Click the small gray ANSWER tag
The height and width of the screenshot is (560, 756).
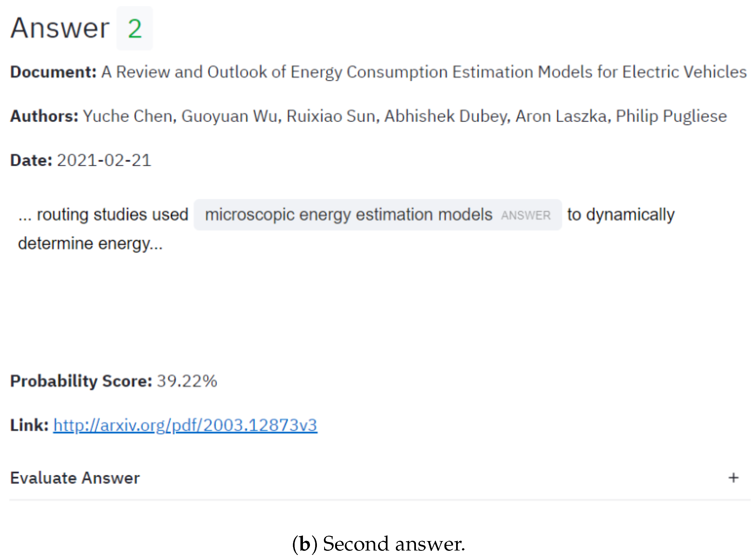(526, 216)
